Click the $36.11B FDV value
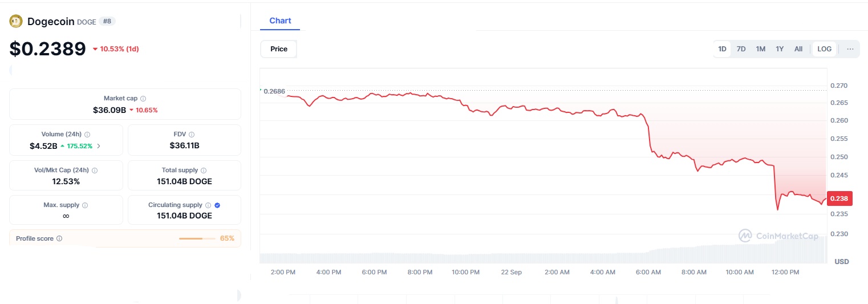 pyautogui.click(x=184, y=146)
